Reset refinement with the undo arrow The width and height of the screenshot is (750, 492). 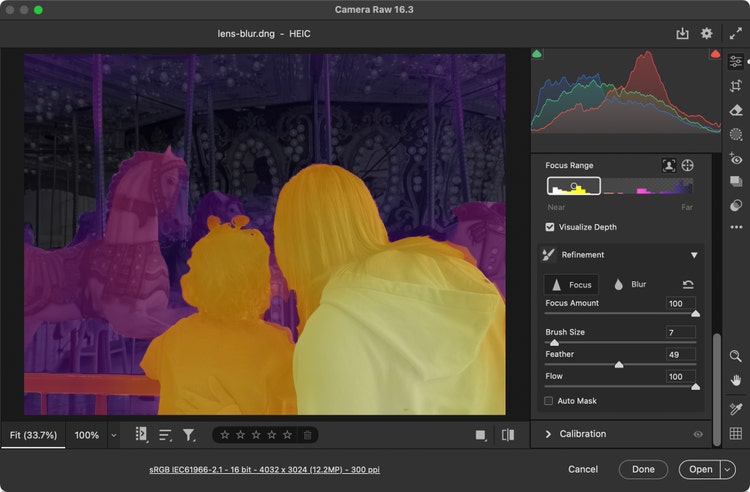pos(688,285)
